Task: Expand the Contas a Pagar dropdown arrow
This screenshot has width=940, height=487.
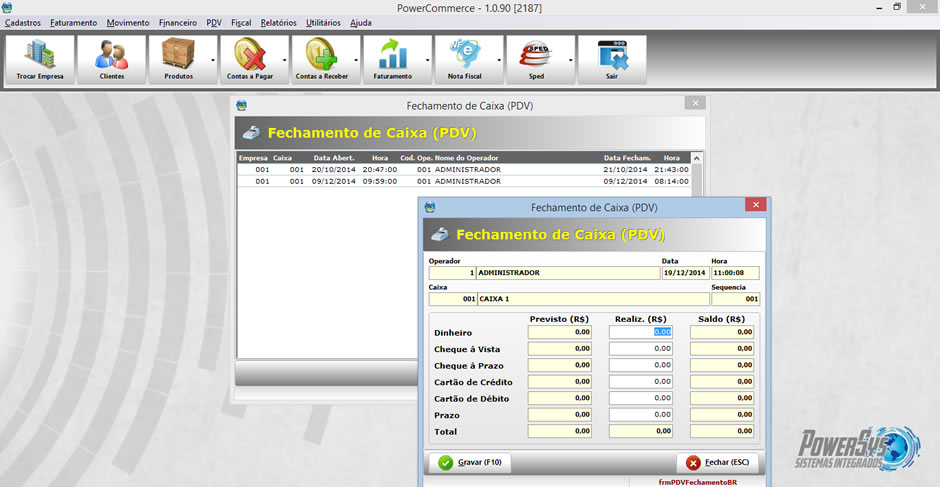Action: click(x=284, y=60)
